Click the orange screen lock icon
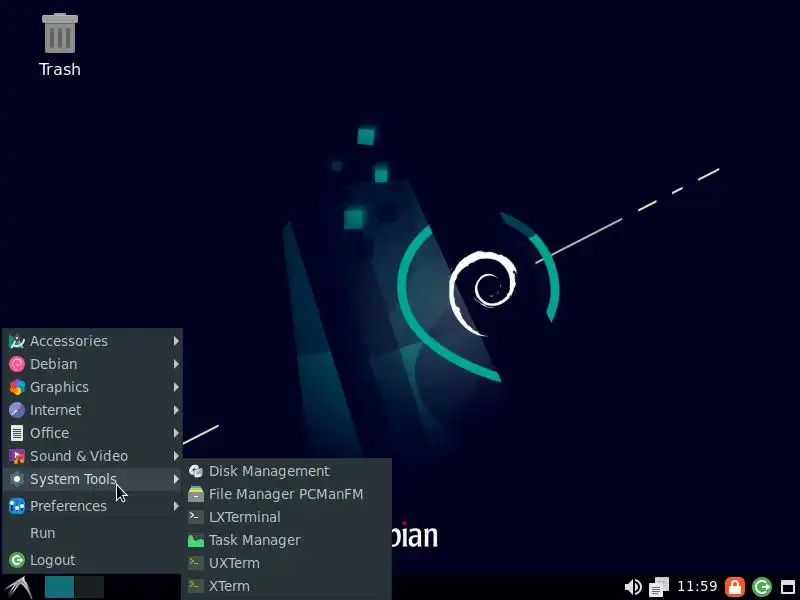Viewport: 800px width, 600px height. [x=735, y=587]
